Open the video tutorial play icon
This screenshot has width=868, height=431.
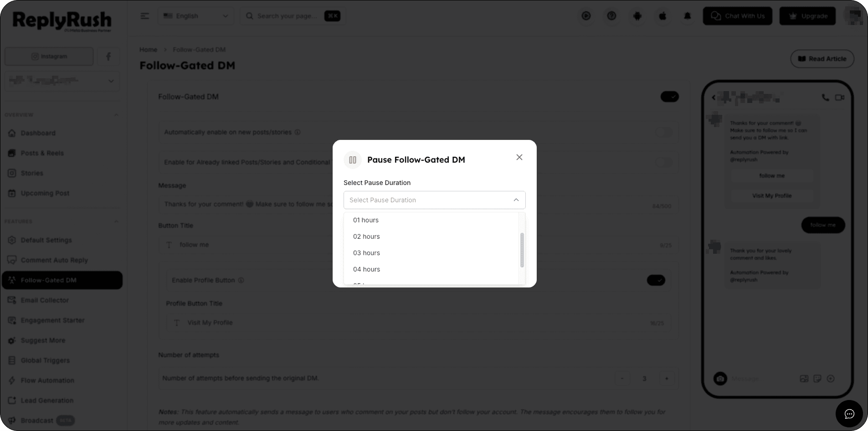[586, 16]
